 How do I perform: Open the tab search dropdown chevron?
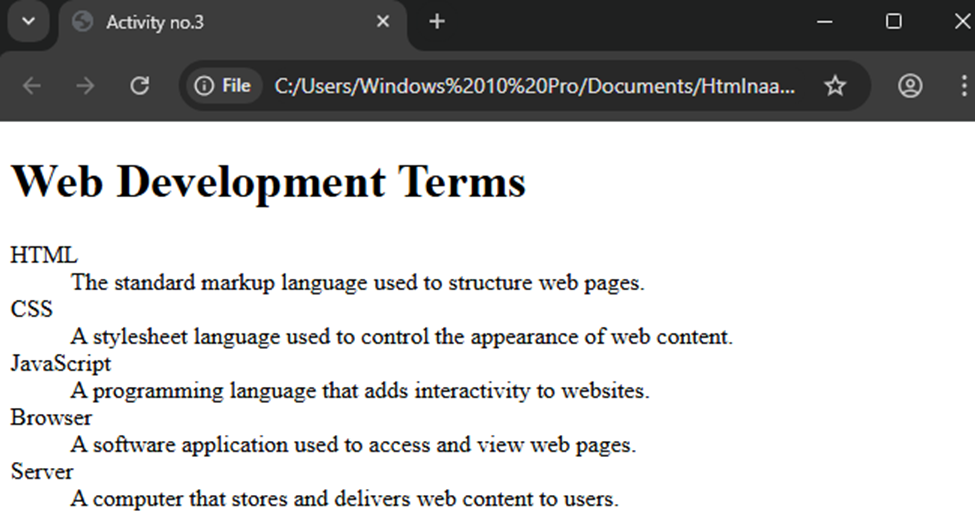pyautogui.click(x=28, y=22)
